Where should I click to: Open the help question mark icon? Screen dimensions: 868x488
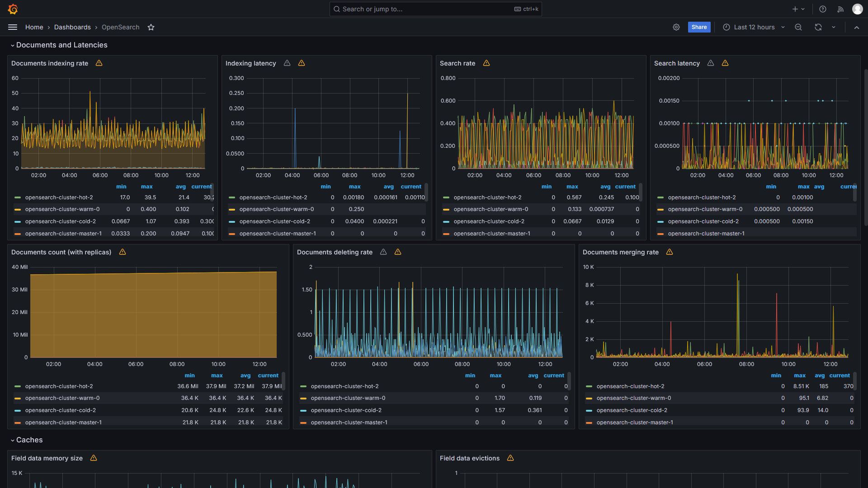(x=823, y=9)
